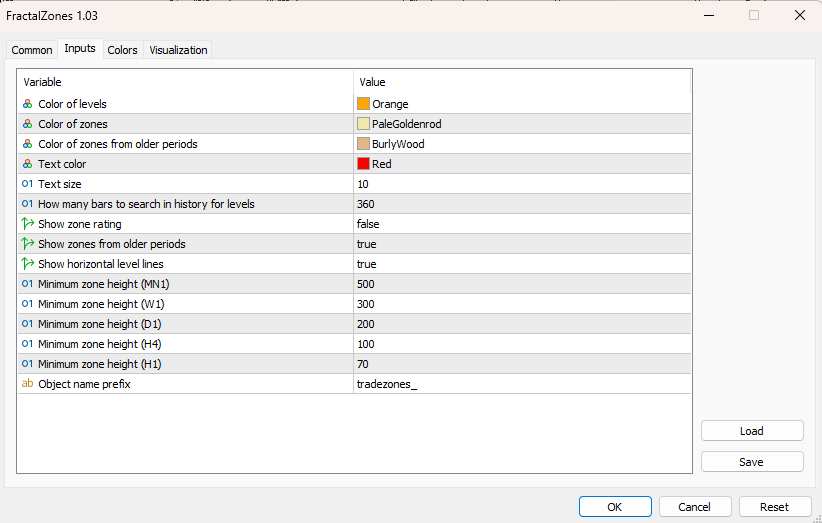Close the FractalZones dialog window
822x523 pixels.
(x=799, y=15)
